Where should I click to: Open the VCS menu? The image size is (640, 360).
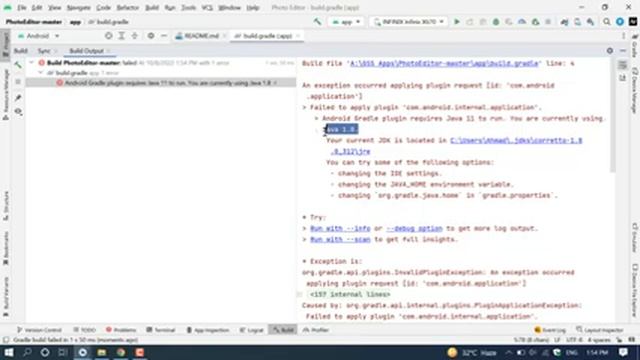pyautogui.click(x=207, y=7)
